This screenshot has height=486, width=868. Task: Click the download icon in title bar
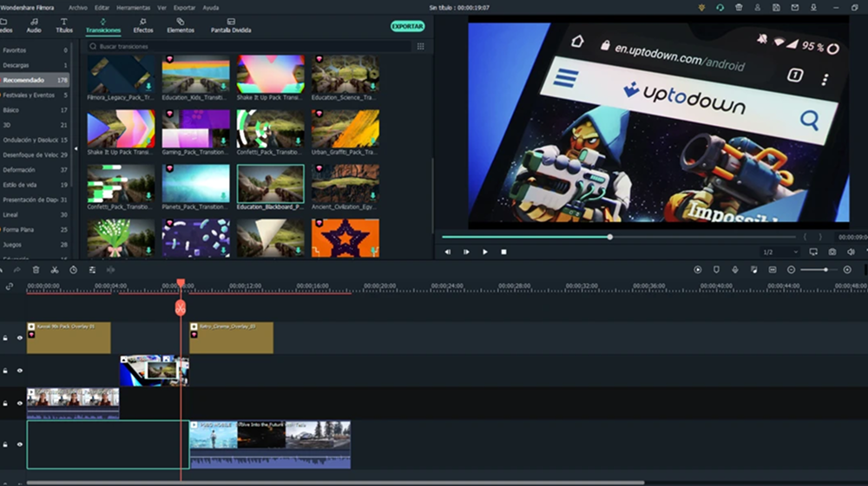814,8
